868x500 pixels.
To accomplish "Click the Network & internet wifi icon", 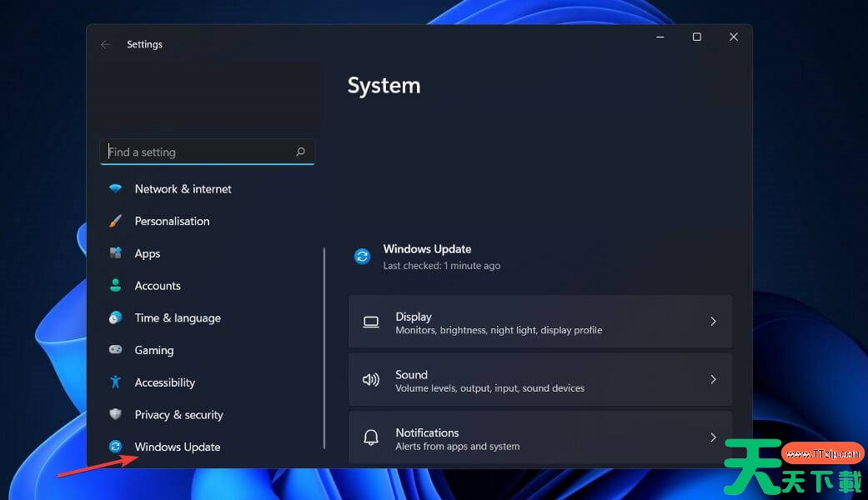I will coord(115,188).
